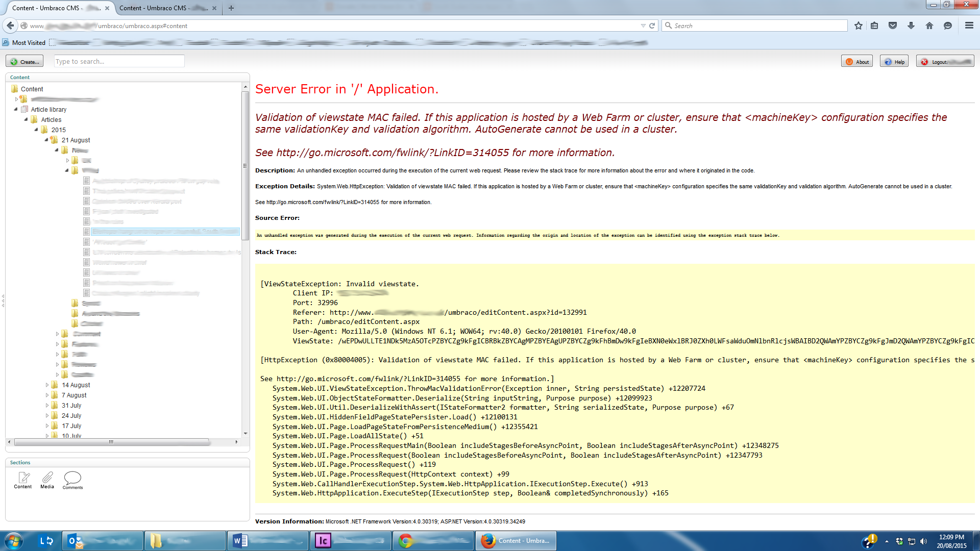980x551 pixels.
Task: Expand the 17 July node arrow
Action: (47, 426)
